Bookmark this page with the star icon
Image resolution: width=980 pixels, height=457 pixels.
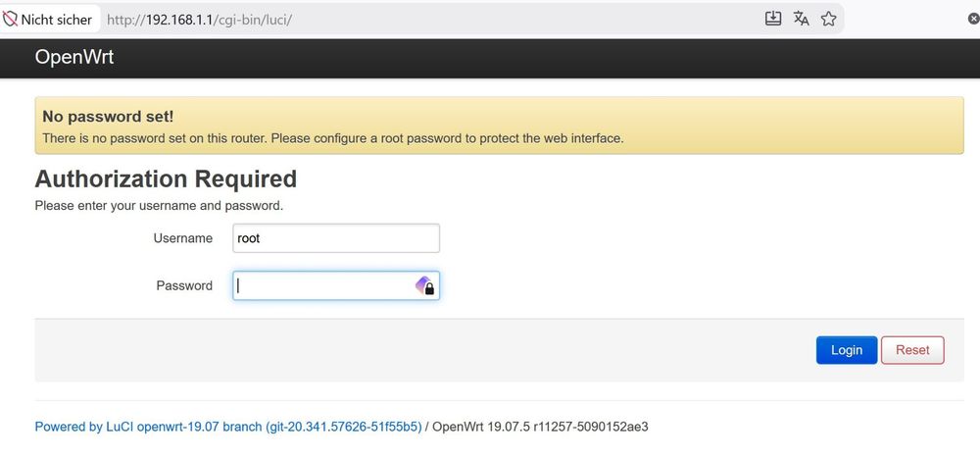coord(829,19)
